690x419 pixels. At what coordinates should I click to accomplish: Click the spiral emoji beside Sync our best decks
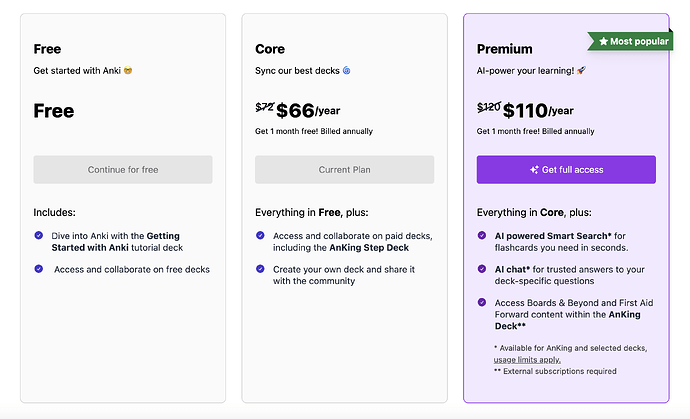click(x=347, y=70)
